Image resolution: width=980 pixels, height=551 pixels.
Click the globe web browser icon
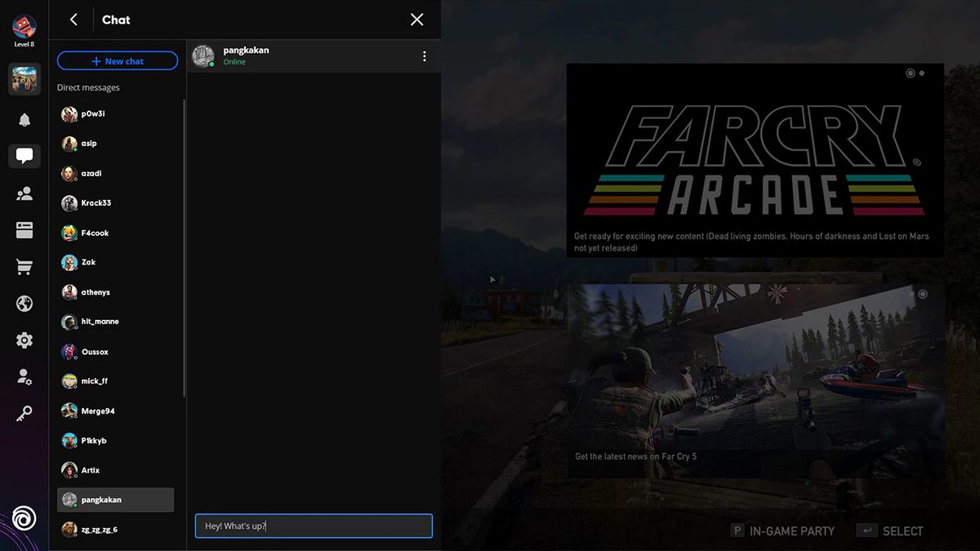click(24, 304)
